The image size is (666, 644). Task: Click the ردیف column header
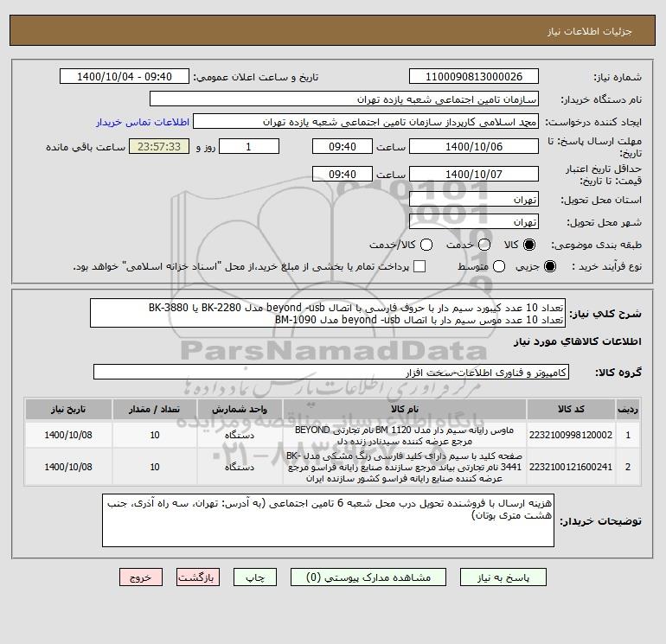(628, 409)
